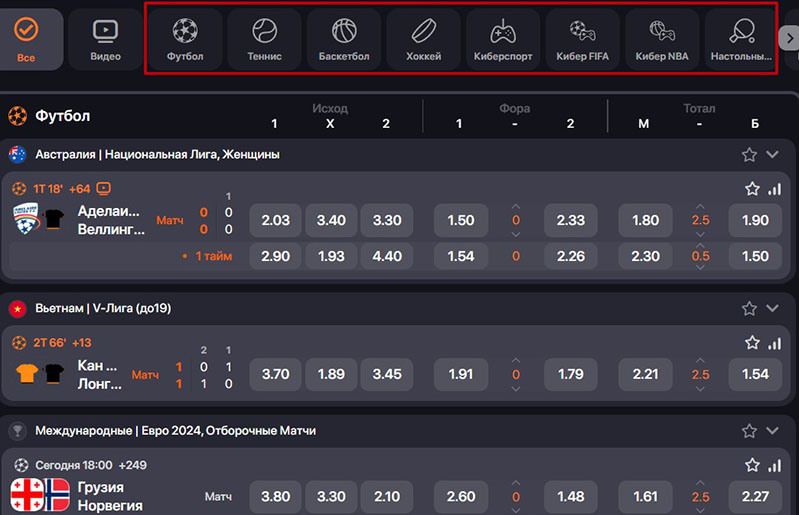The image size is (799, 515).
Task: Open the Баскетбол category
Action: [343, 39]
